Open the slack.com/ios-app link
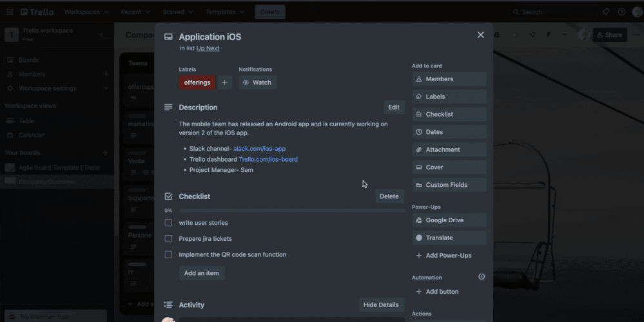This screenshot has height=322, width=644. 260,149
